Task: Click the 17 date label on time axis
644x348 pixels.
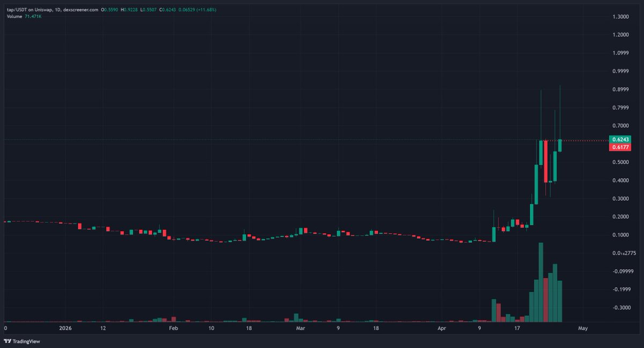Action: pos(517,328)
